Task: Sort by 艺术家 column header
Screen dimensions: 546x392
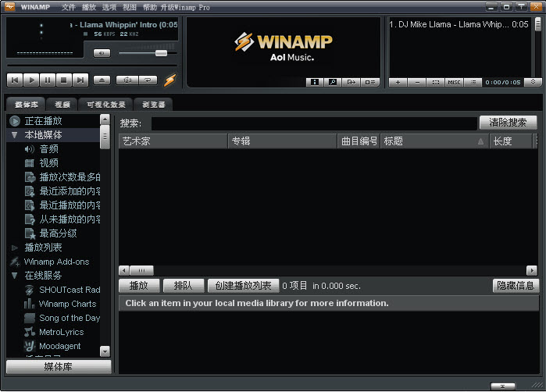Action: point(173,141)
